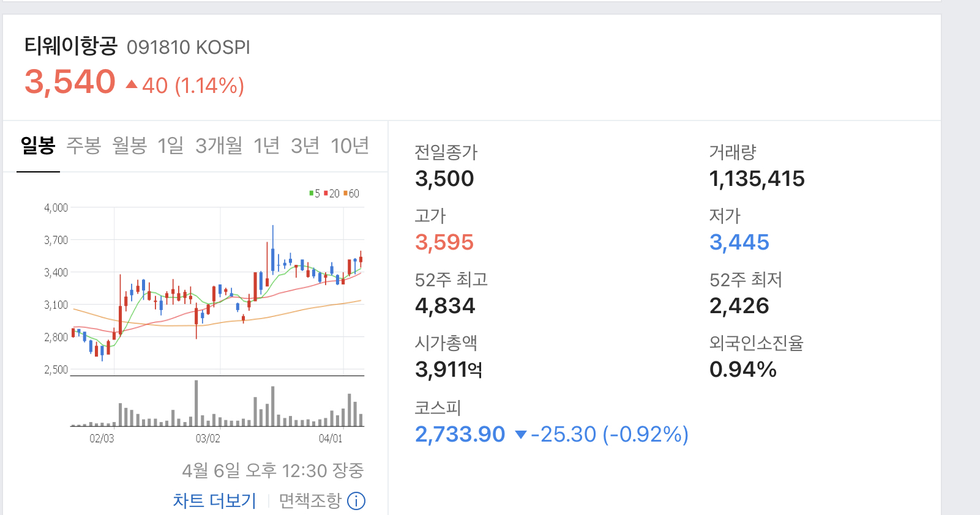Click the 02/03 date marker on chart axis
Image resolution: width=980 pixels, height=515 pixels.
pyautogui.click(x=102, y=439)
